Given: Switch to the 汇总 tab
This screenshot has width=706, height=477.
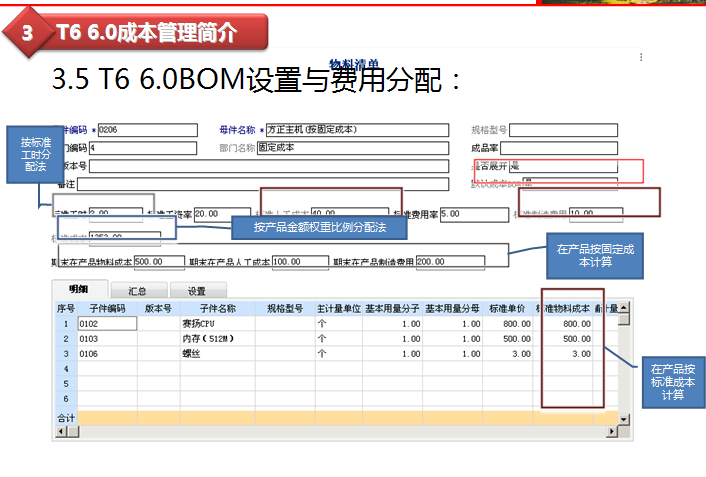Looking at the screenshot, I should pos(138,291).
